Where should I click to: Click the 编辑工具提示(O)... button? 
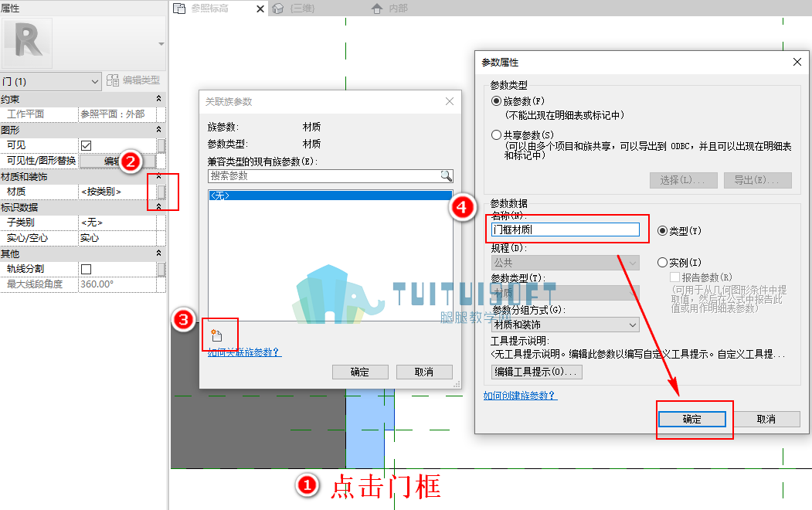tap(536, 372)
